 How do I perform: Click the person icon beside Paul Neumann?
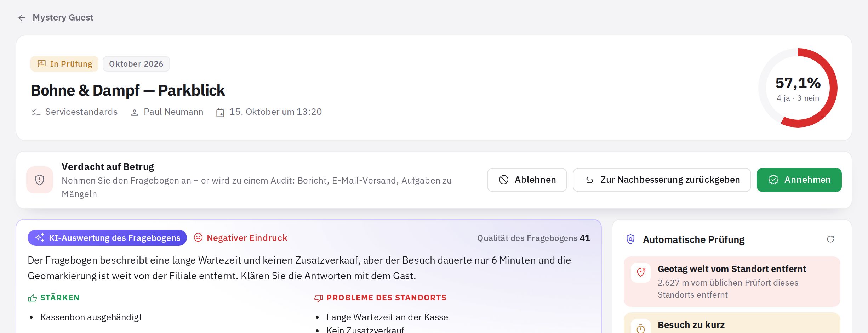(135, 113)
